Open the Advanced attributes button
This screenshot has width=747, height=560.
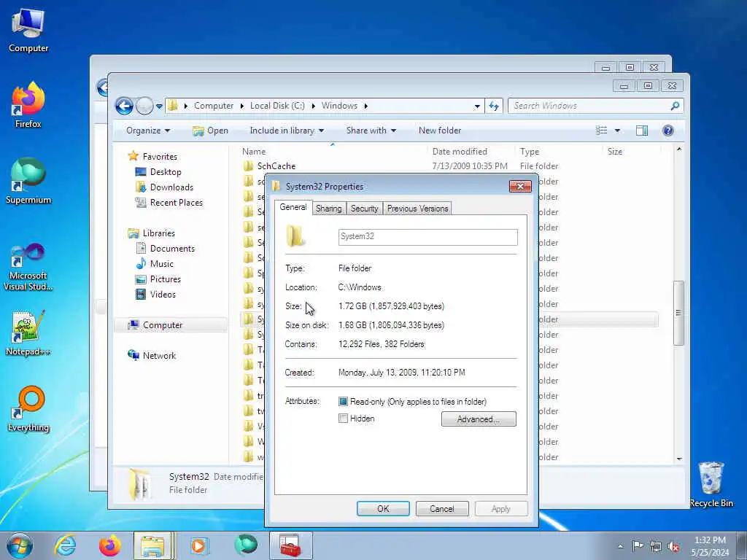tap(479, 419)
